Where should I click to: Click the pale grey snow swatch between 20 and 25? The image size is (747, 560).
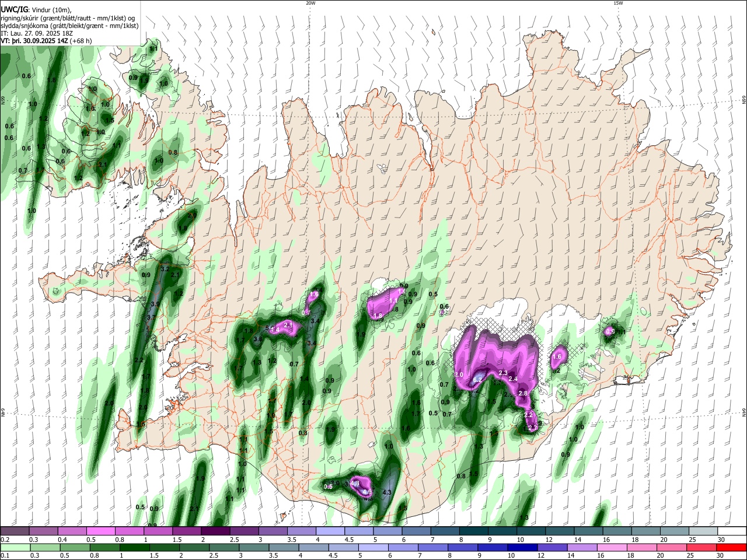675,531
